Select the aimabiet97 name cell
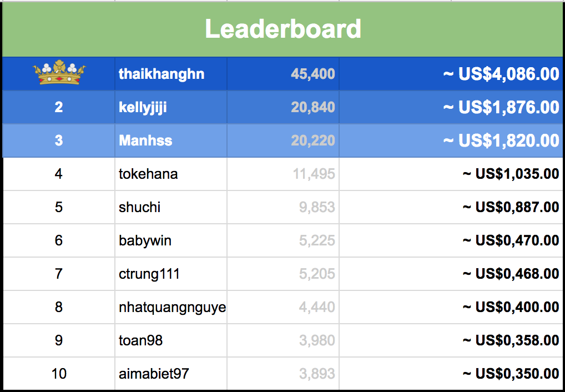Screen dimensions: 565x392 (154, 374)
